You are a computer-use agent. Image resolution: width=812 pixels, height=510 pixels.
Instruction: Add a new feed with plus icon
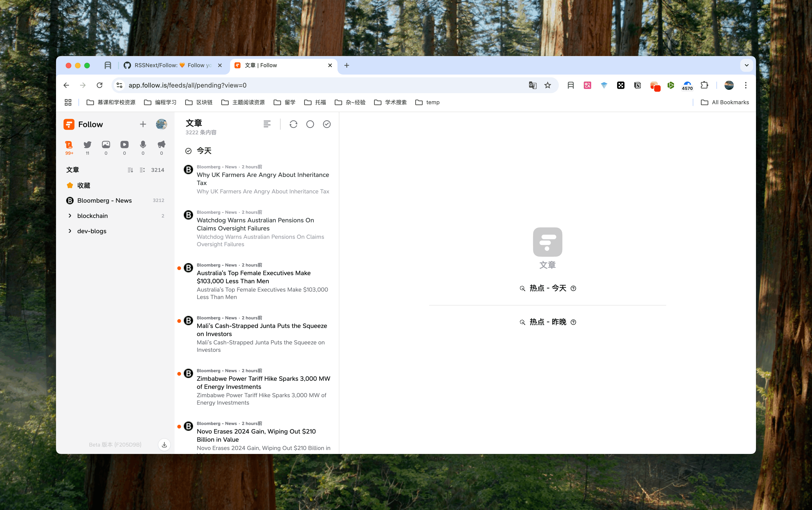click(x=143, y=124)
